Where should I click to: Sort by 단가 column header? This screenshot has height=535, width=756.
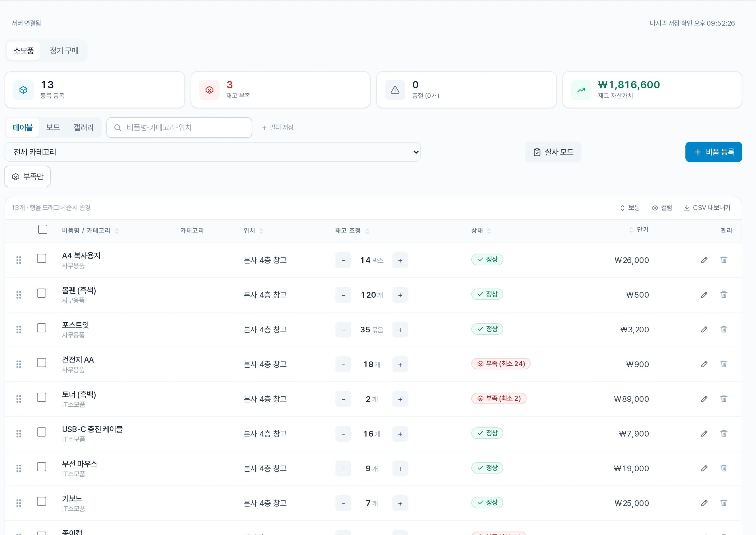coord(639,230)
